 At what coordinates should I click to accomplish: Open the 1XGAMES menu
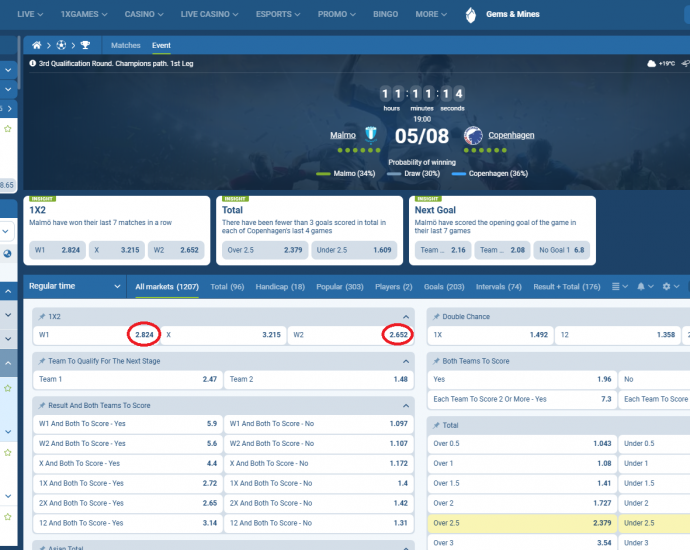click(x=84, y=15)
